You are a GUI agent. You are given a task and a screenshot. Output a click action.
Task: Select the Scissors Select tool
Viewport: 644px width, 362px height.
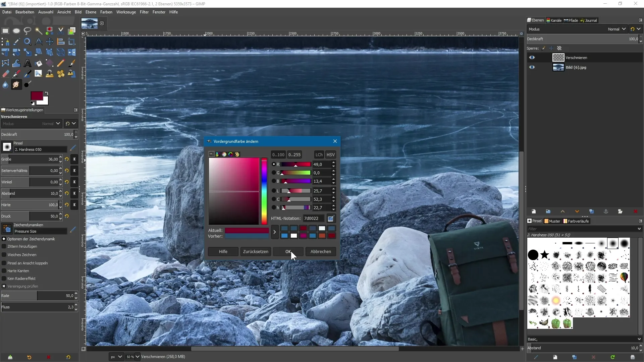point(61,31)
